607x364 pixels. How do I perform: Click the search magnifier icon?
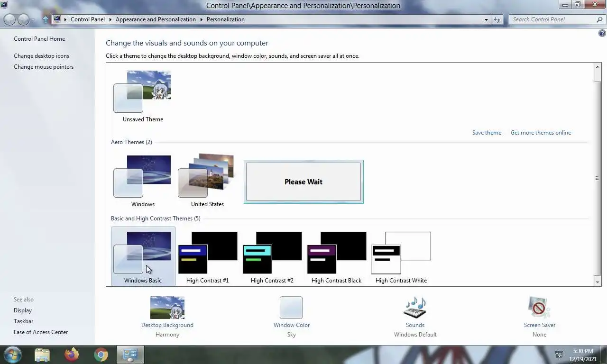pyautogui.click(x=599, y=19)
